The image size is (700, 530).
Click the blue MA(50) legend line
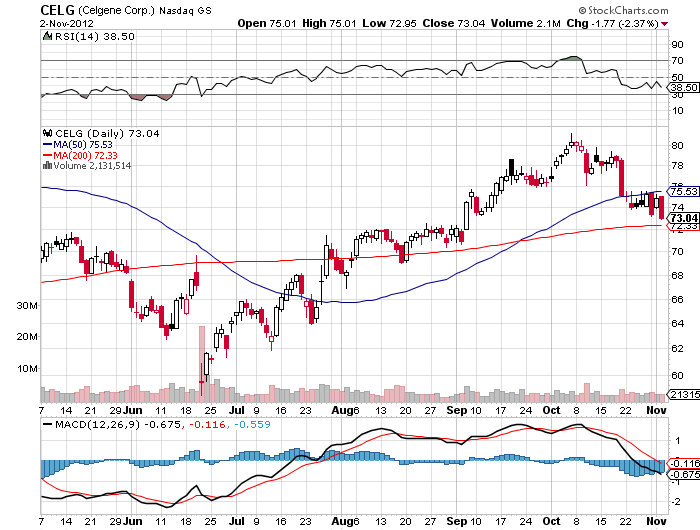[x=47, y=145]
